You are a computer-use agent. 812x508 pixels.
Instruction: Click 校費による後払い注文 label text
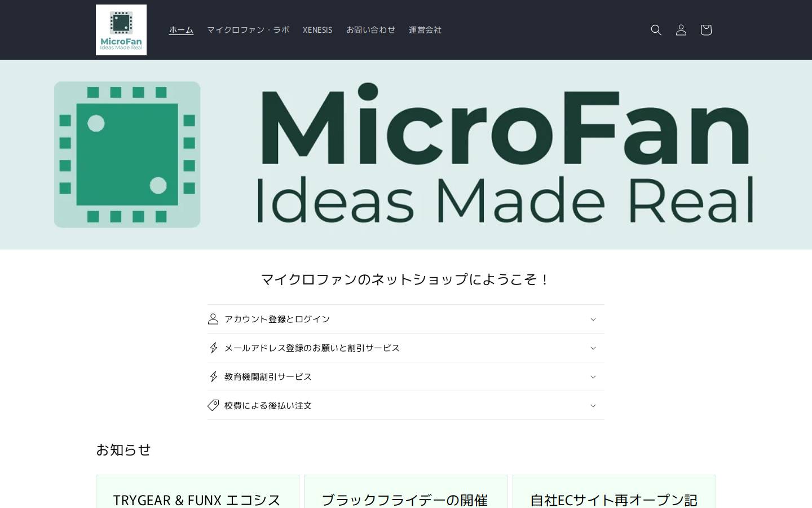[x=268, y=405]
